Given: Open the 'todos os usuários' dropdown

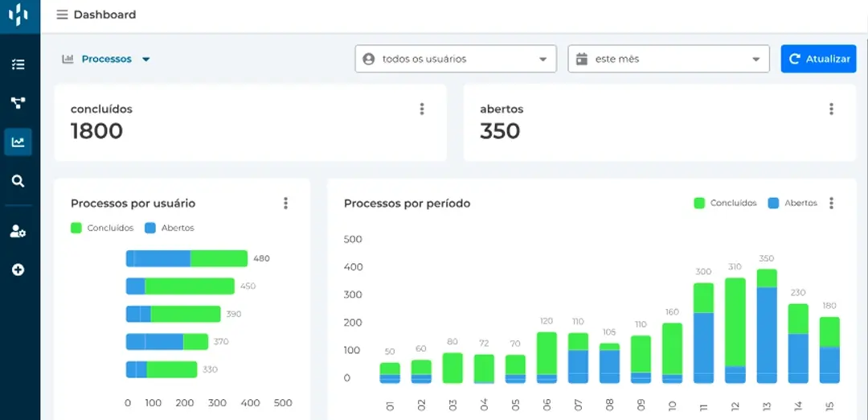Looking at the screenshot, I should coord(456,59).
